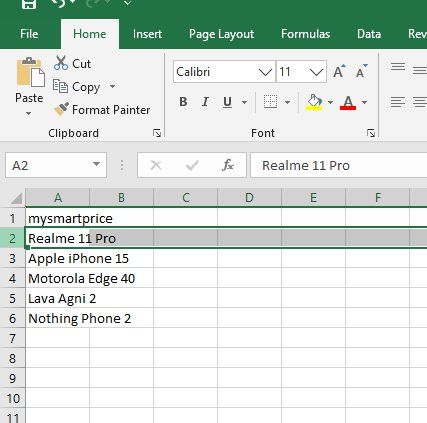Apply yellow Fill Color bucket
The width and height of the screenshot is (427, 423).
(314, 102)
